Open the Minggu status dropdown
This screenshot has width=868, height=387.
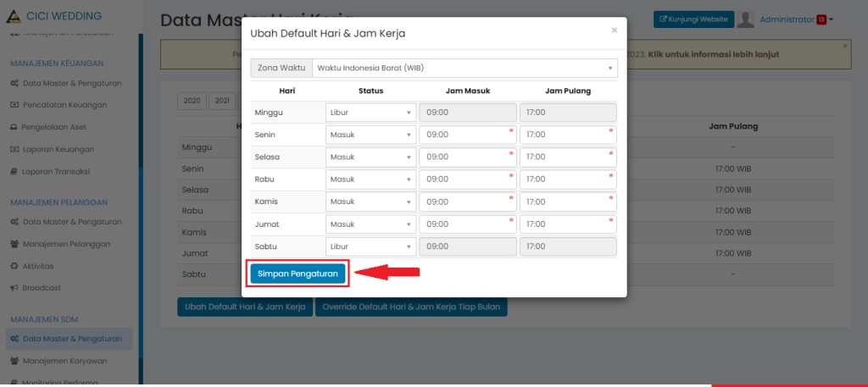point(370,113)
